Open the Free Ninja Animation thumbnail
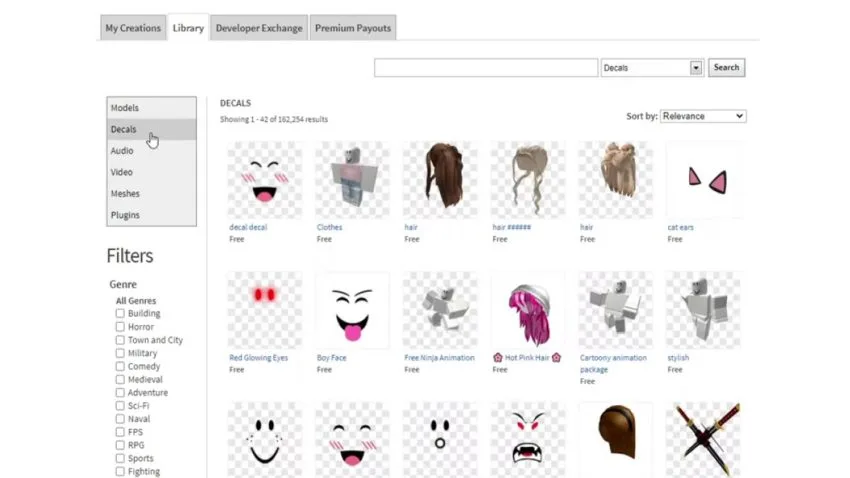The width and height of the screenshot is (850, 478). coord(440,310)
